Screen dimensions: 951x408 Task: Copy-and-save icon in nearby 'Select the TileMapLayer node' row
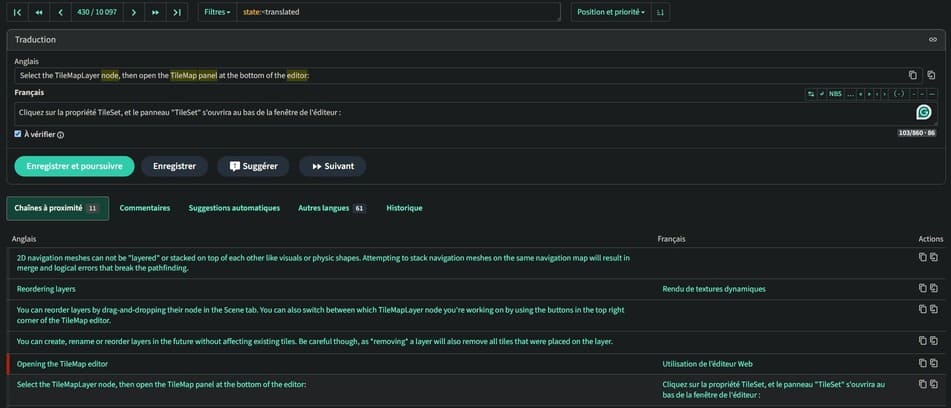click(933, 384)
